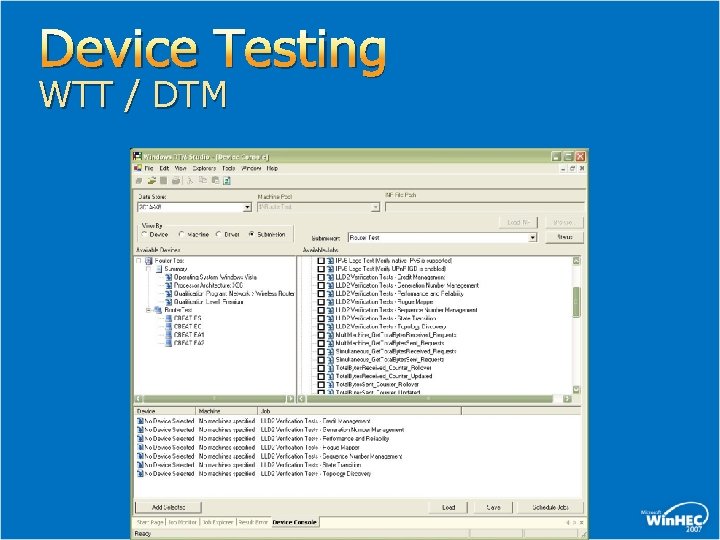Click the Paste toolbar icon
Image resolution: width=720 pixels, height=540 pixels.
pyautogui.click(x=215, y=181)
